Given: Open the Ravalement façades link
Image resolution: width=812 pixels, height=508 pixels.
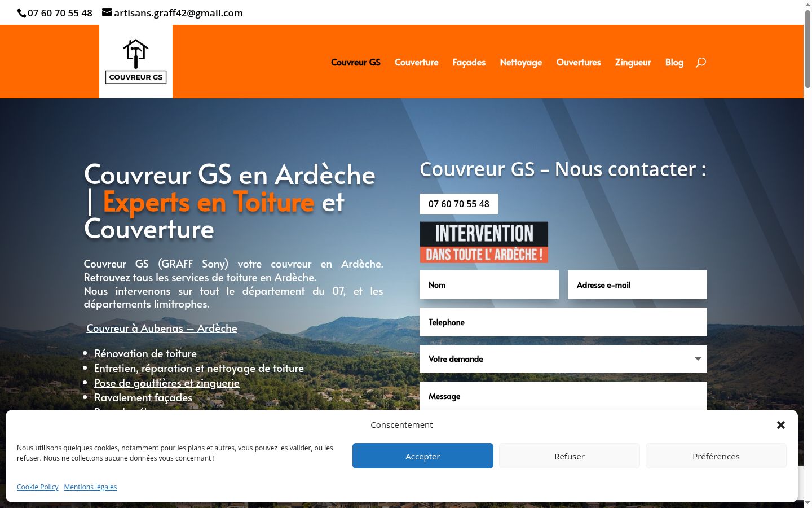Looking at the screenshot, I should pos(143,397).
